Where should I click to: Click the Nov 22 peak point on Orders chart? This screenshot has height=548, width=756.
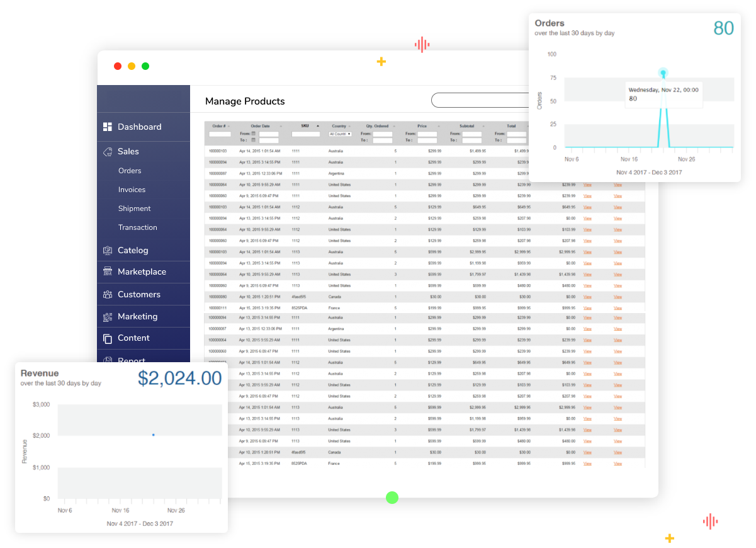click(663, 73)
